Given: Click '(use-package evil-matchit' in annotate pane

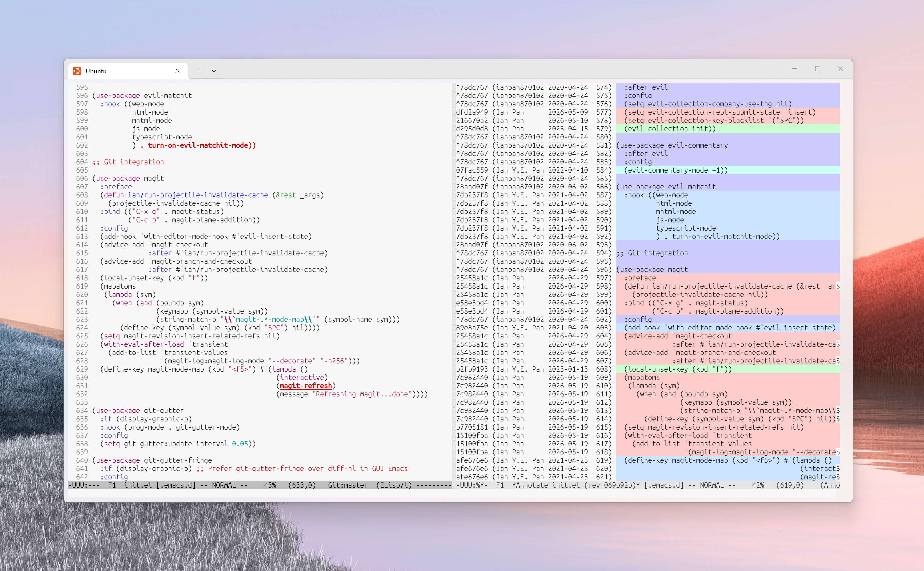Looking at the screenshot, I should pyautogui.click(x=666, y=187).
